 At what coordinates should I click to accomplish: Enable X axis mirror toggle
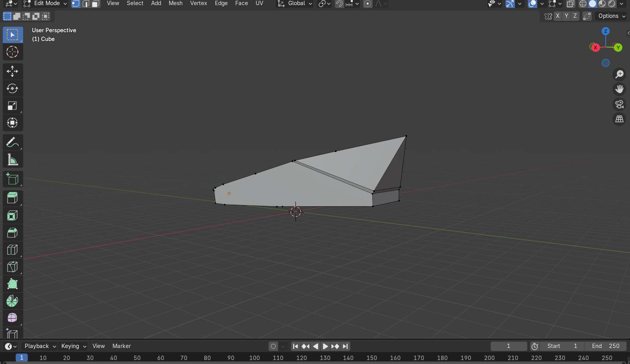point(557,16)
